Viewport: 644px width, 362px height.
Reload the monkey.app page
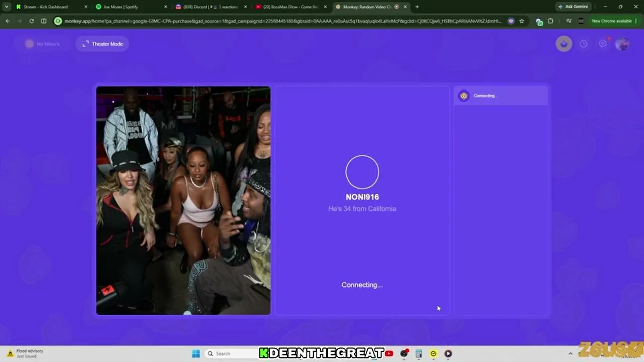(x=31, y=21)
